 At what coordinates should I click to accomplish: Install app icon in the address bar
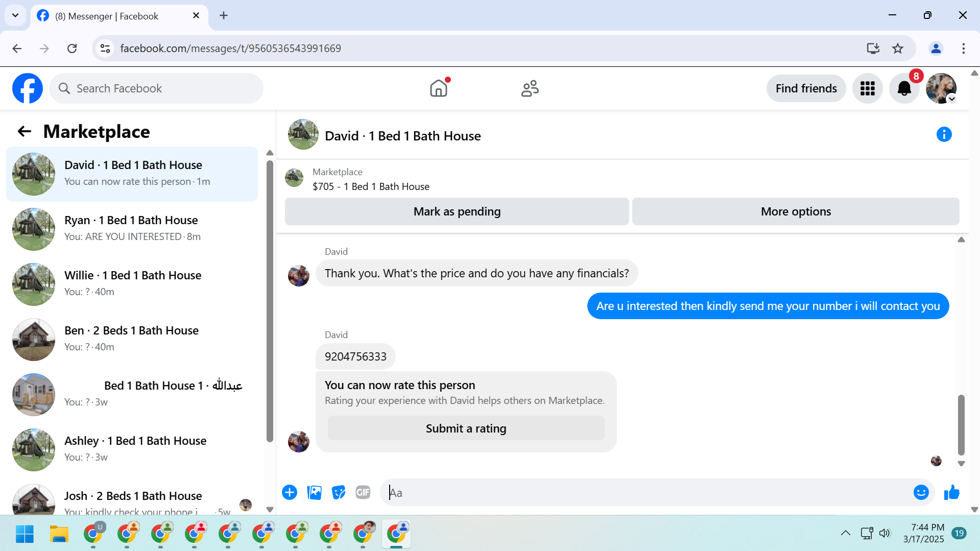(x=873, y=49)
